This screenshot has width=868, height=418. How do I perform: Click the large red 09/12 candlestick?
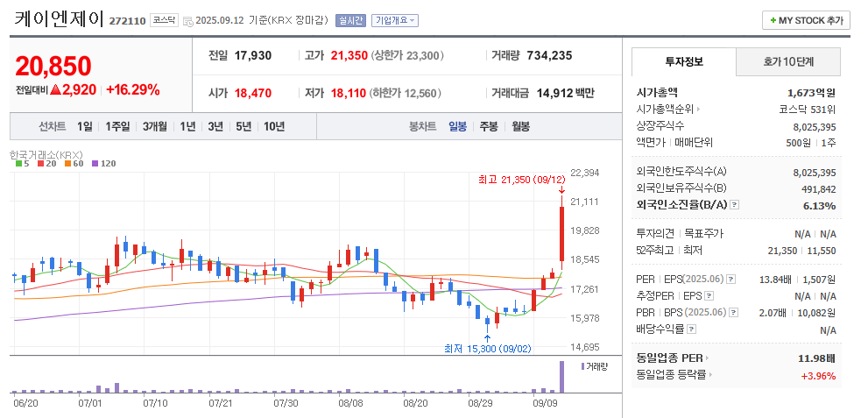pos(561,234)
